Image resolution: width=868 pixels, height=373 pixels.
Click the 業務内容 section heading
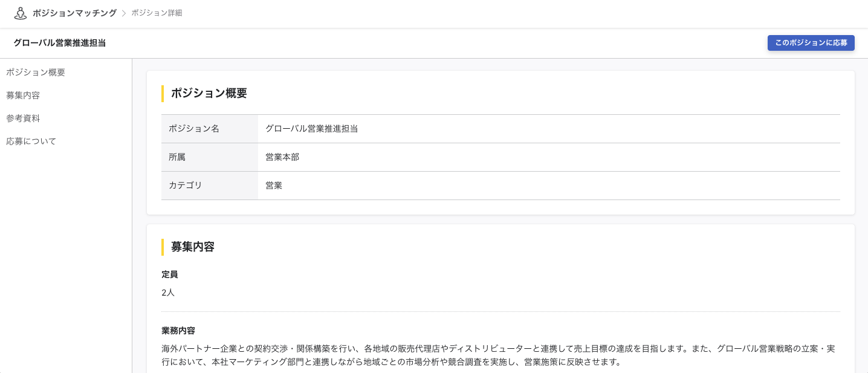click(x=178, y=331)
